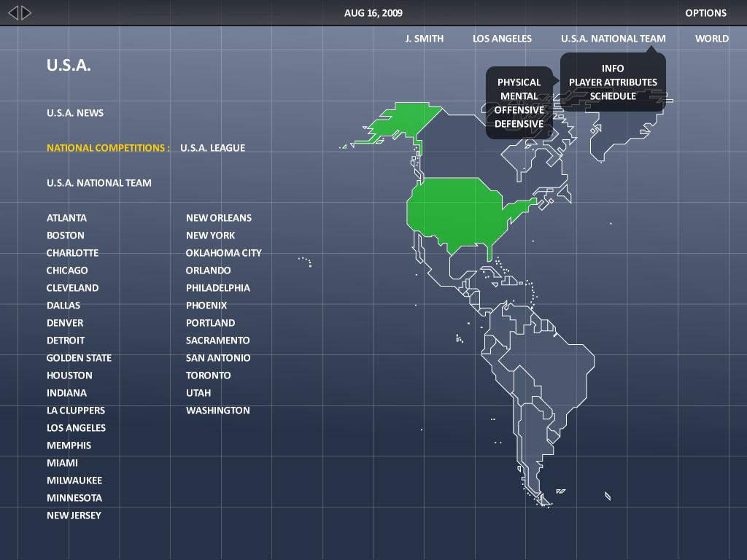This screenshot has height=560, width=747.
Task: View the U.S.A. LEAGUE competition
Action: tap(212, 147)
